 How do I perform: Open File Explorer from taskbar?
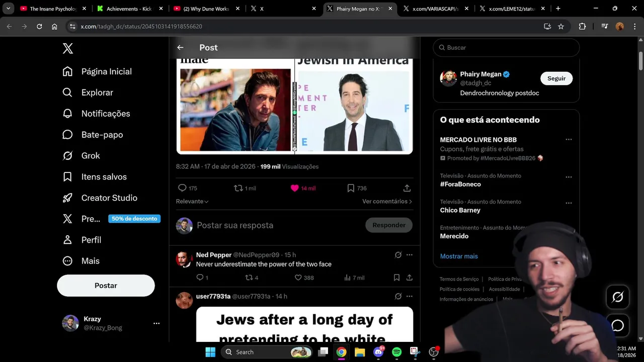[360, 352]
